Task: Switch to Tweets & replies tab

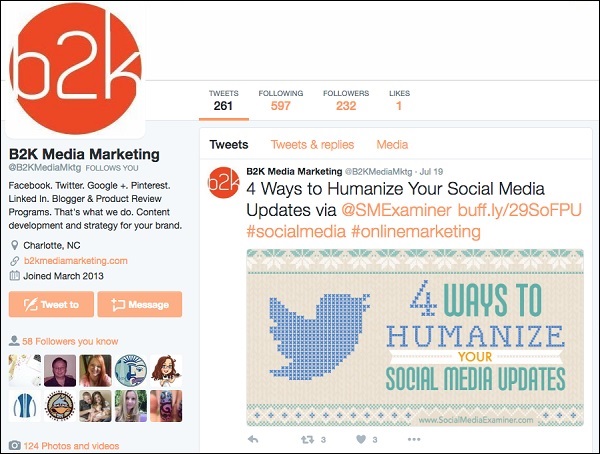Action: [312, 145]
